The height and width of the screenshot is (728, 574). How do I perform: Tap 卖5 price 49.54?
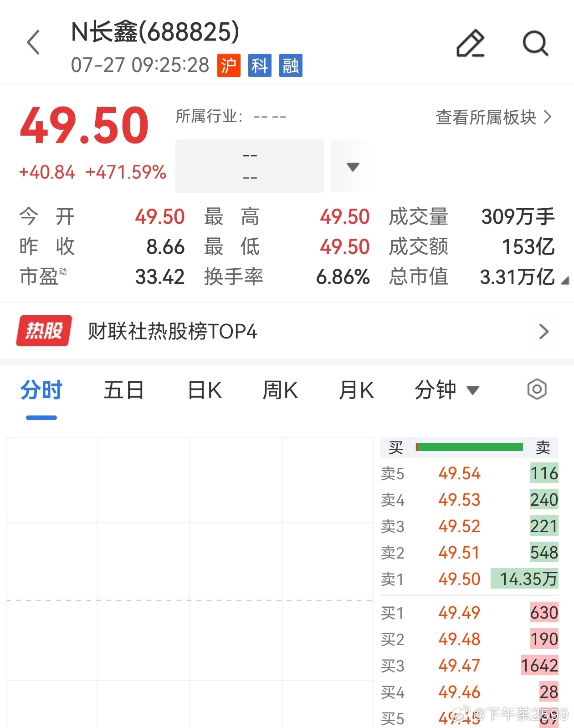tap(459, 473)
